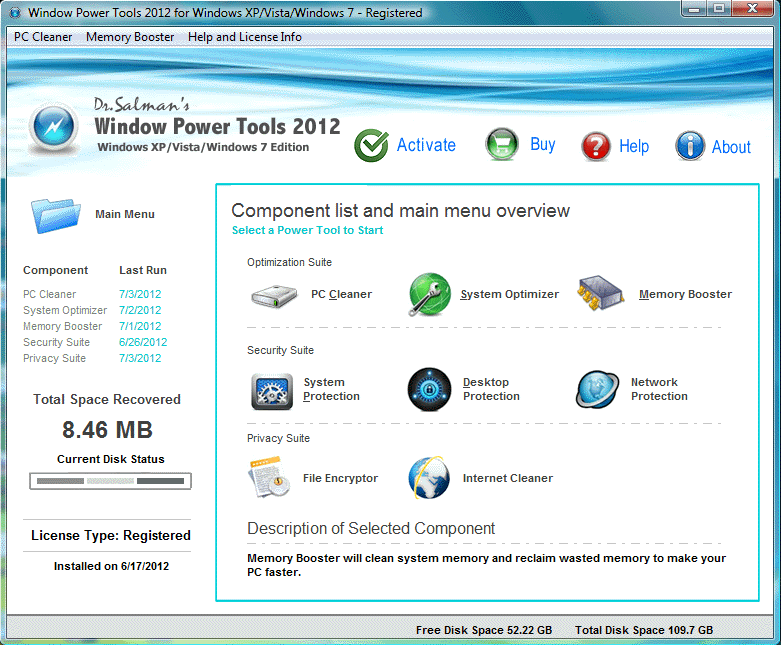Select PC Cleaner in the component list
781x645 pixels.
[49, 294]
